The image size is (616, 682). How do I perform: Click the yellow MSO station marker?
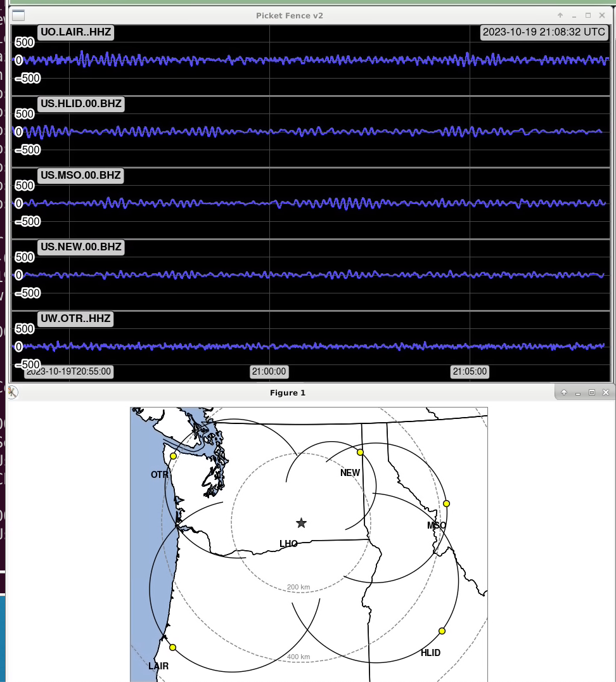pyautogui.click(x=446, y=503)
